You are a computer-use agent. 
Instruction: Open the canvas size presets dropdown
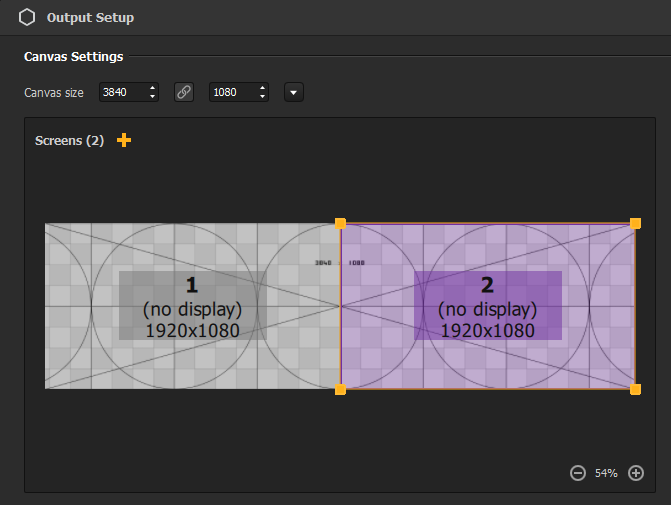[294, 92]
